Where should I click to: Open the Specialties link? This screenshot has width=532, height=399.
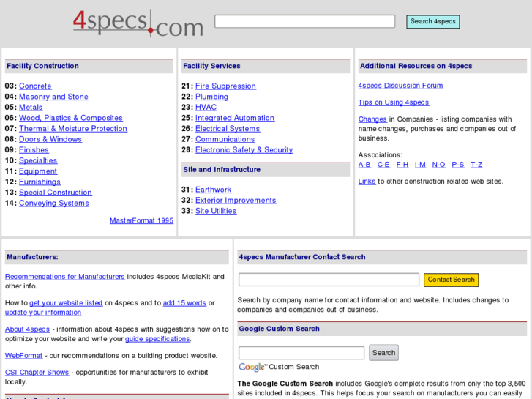point(38,160)
